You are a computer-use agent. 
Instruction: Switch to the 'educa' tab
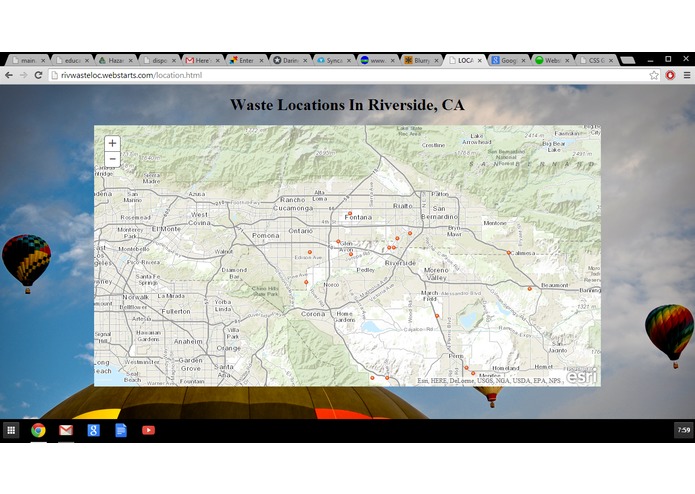[x=71, y=60]
